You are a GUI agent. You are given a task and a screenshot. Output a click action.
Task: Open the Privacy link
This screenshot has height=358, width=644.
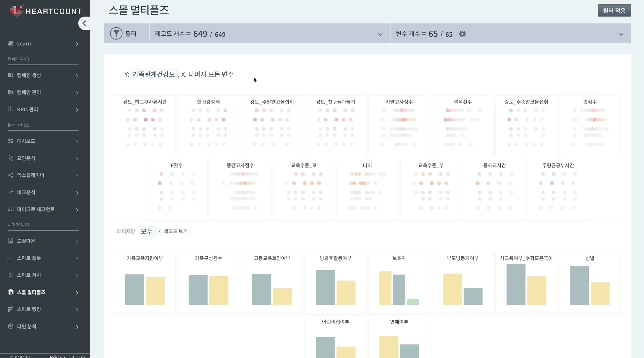click(x=58, y=356)
